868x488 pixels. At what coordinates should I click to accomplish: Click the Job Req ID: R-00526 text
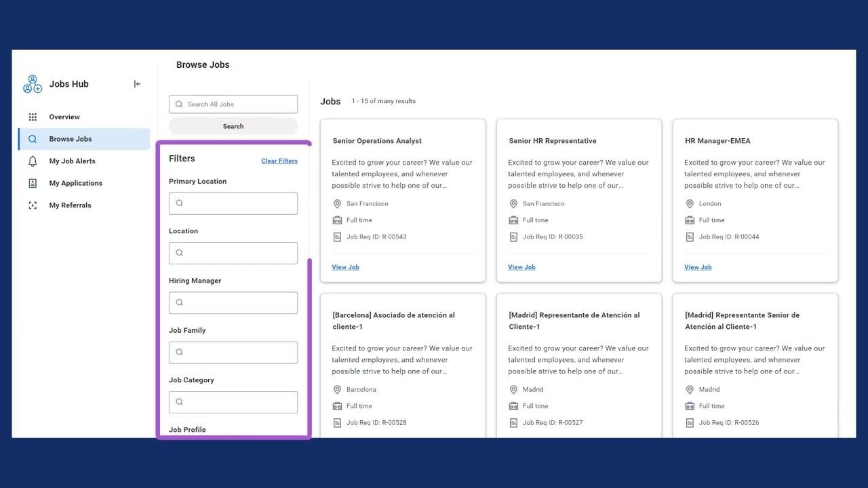point(729,423)
